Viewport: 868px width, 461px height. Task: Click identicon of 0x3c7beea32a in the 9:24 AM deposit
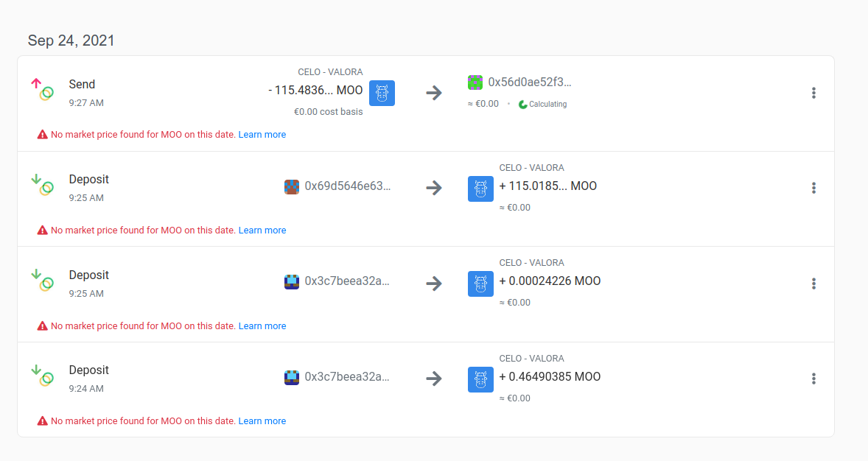[x=292, y=378]
